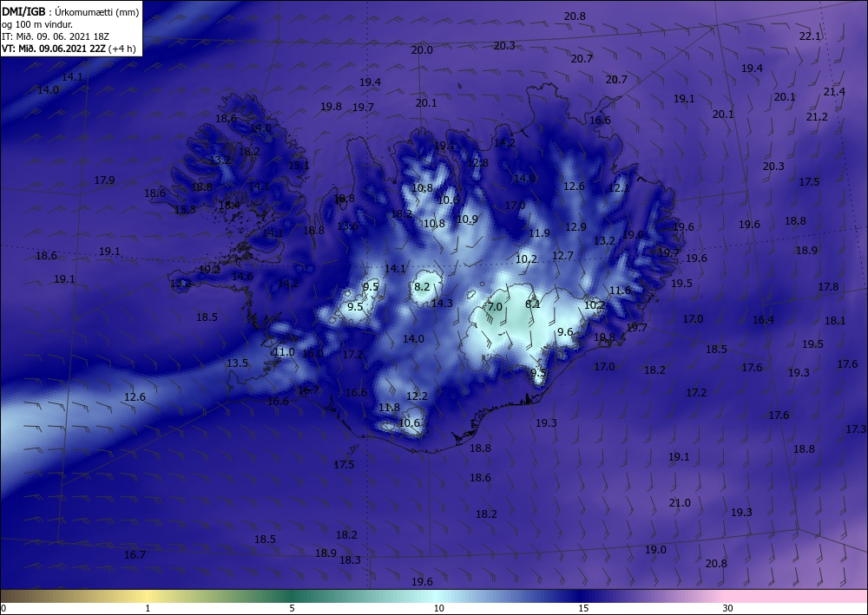Click the 11.8 value on the map

389,408
